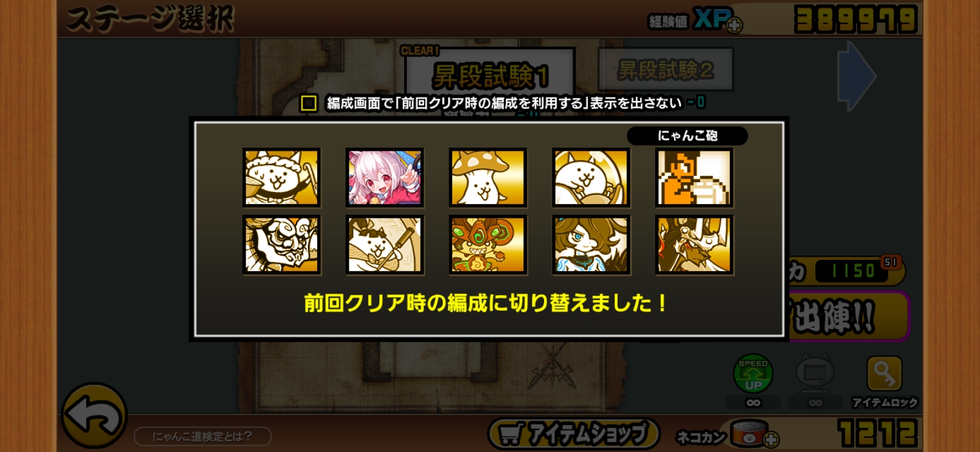Select the cat with pen unit icon

[384, 245]
